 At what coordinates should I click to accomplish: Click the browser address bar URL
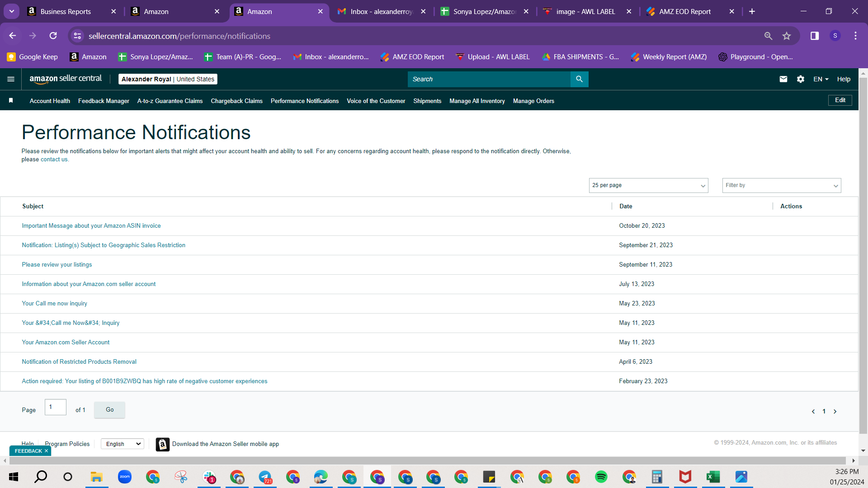tap(179, 36)
